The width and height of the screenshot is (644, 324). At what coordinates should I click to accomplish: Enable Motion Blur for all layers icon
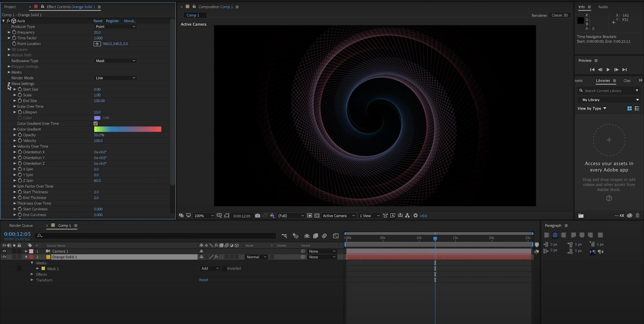click(324, 235)
